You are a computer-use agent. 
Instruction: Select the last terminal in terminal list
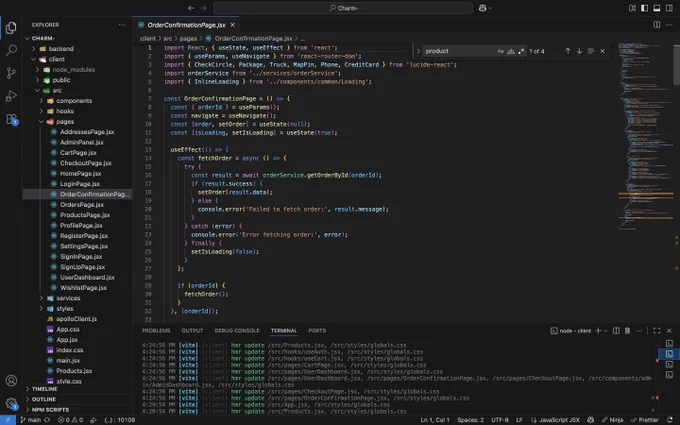pos(669,375)
